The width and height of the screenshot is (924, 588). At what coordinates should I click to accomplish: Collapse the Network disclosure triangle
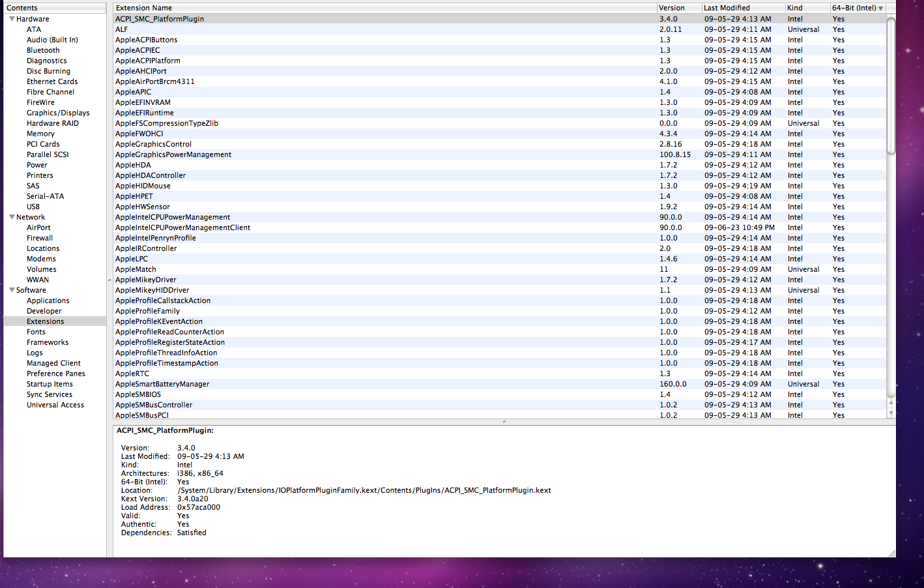[x=12, y=217]
